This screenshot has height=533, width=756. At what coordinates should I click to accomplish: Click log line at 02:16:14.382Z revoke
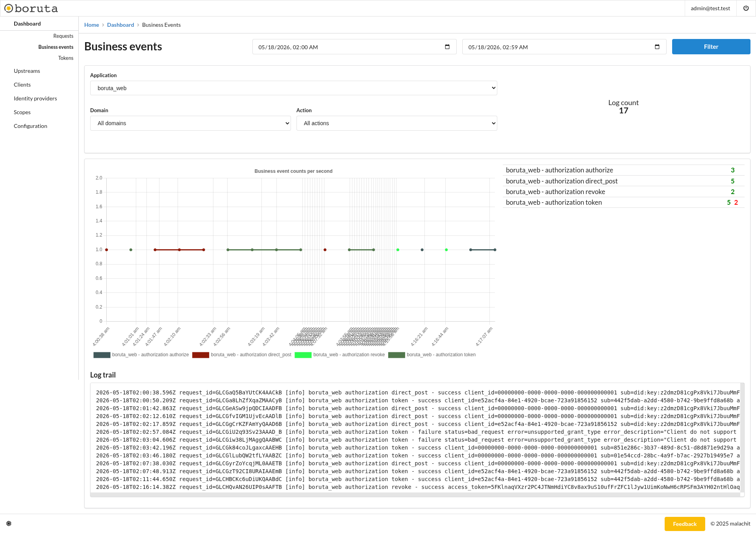418,487
